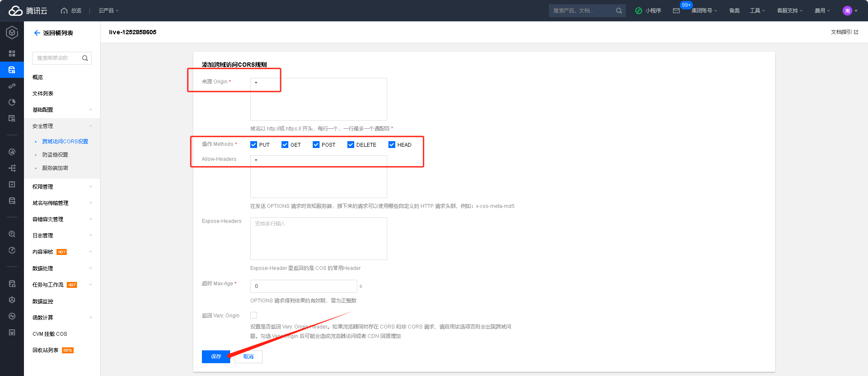Viewport: 868px width, 376px height.
Task: Click the external link icon next to 文档指引
Action: point(856,32)
